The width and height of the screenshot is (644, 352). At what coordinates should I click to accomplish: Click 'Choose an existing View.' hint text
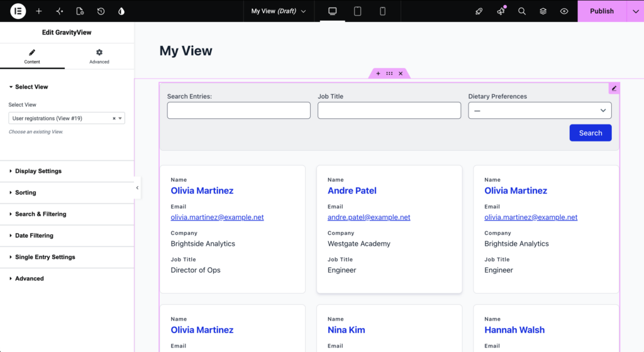tap(36, 132)
